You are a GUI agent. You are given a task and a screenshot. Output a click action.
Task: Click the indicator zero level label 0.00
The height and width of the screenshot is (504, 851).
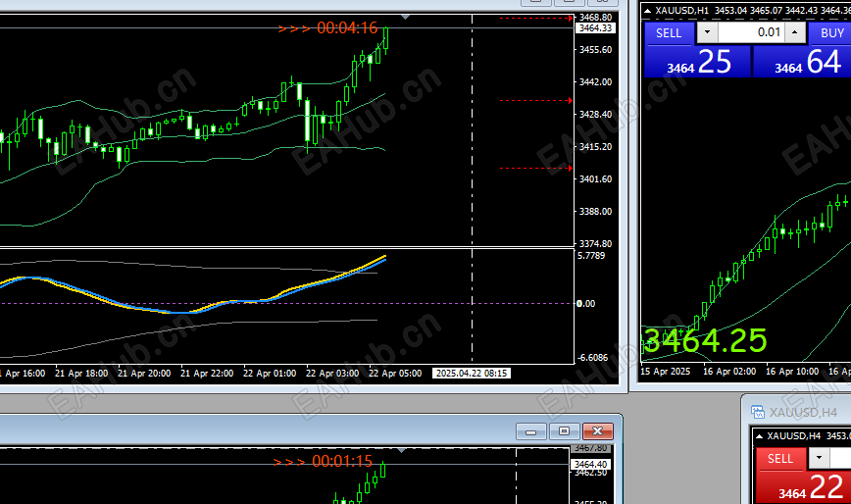click(586, 303)
